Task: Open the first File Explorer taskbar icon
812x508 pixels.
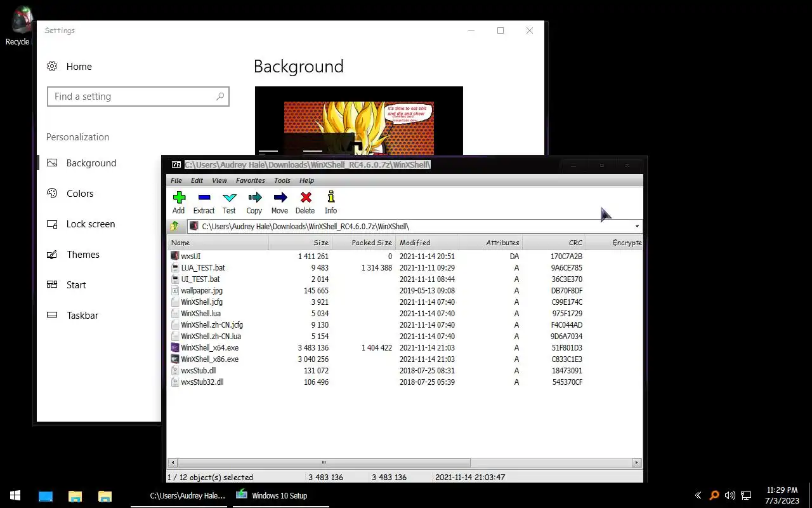Action: (x=75, y=496)
